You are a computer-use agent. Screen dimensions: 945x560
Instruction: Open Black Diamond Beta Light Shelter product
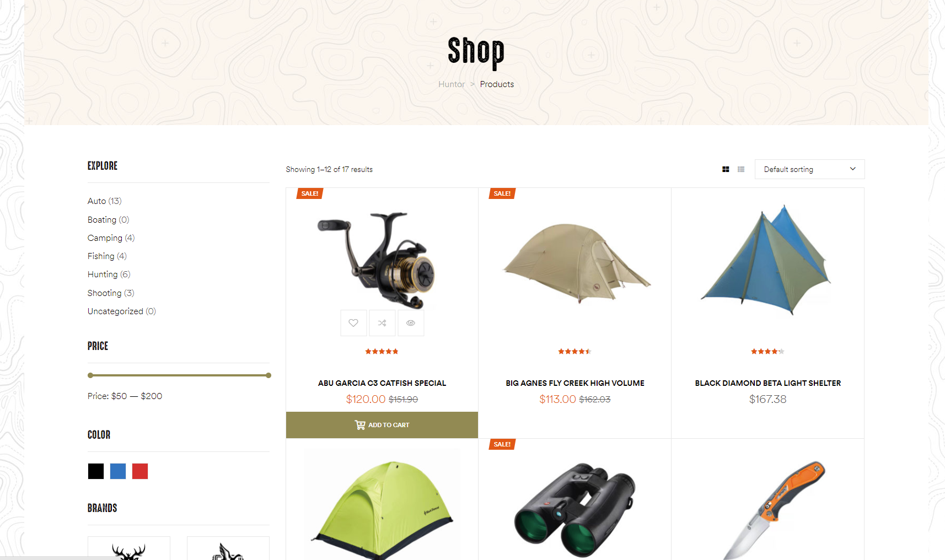pyautogui.click(x=767, y=383)
